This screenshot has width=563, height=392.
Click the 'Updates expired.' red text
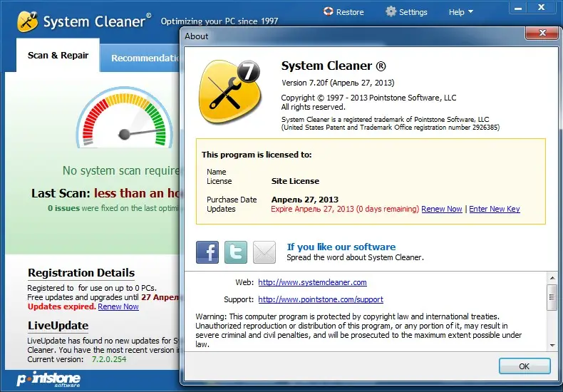(x=62, y=306)
